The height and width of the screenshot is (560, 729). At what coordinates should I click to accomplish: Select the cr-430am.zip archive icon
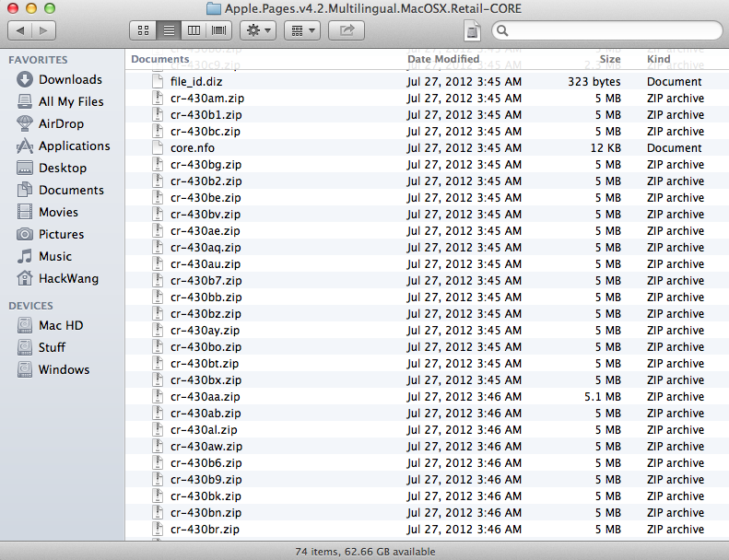[x=159, y=98]
